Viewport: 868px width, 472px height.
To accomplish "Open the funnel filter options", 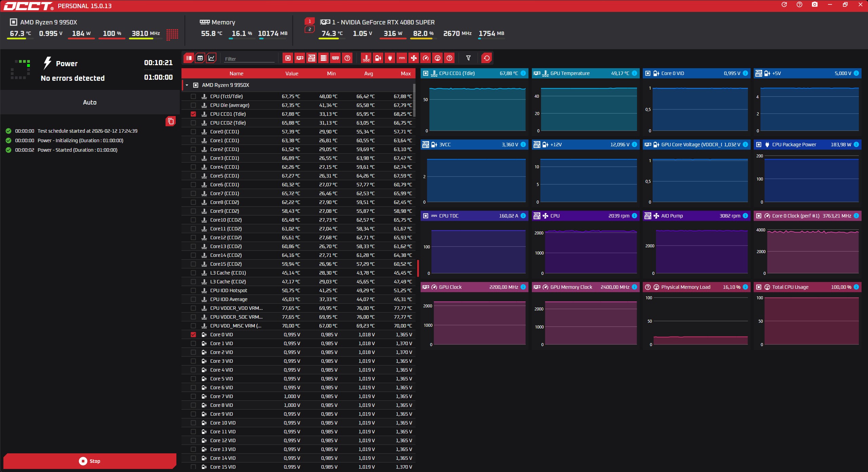I will [468, 58].
